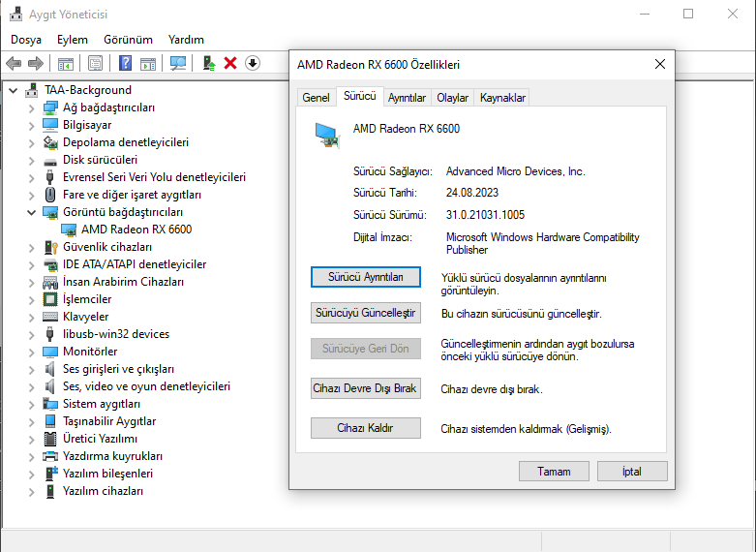The width and height of the screenshot is (756, 552).
Task: Confirm with the Tamam button
Action: point(554,472)
